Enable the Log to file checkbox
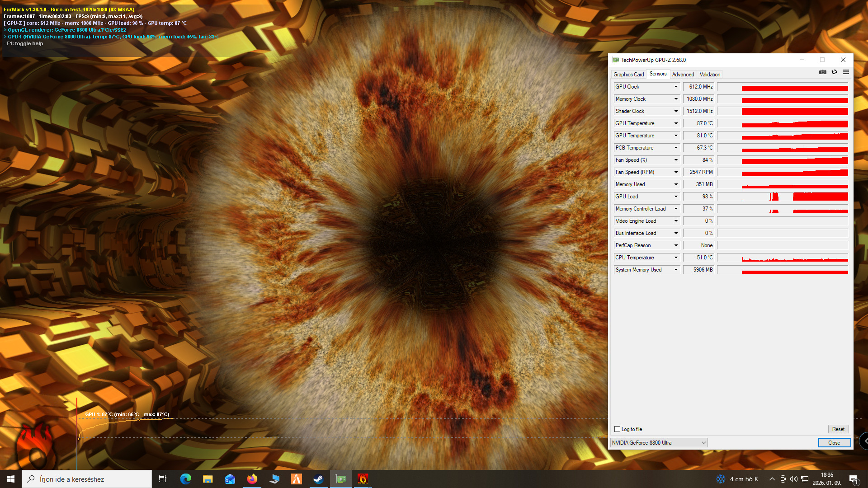 [617, 429]
